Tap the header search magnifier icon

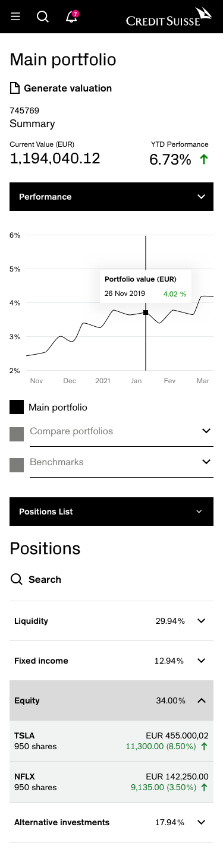[x=43, y=17]
